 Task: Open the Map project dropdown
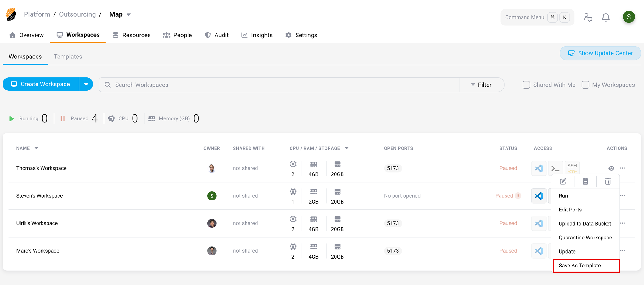[x=129, y=14]
